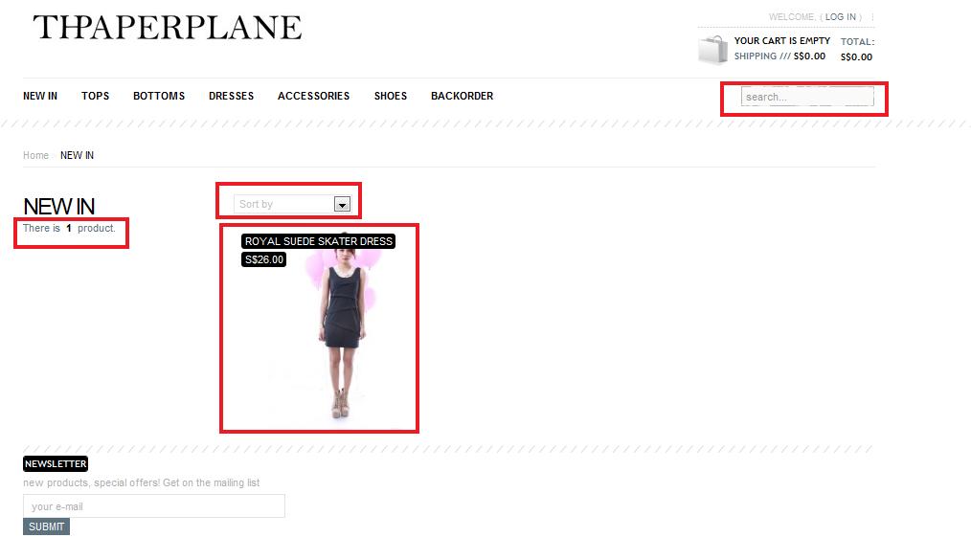This screenshot has height=560, width=971.
Task: Click the newsletter SUBMIT button
Action: point(47,526)
